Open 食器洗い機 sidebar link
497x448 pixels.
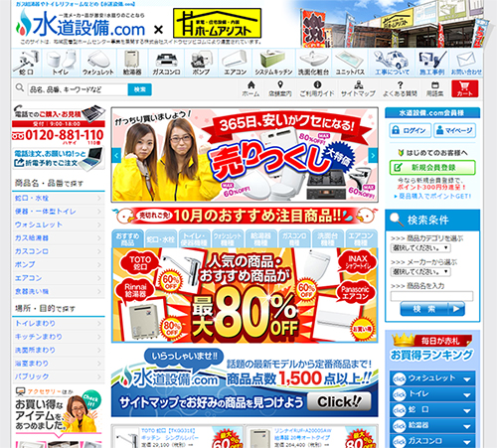[x=59, y=291]
